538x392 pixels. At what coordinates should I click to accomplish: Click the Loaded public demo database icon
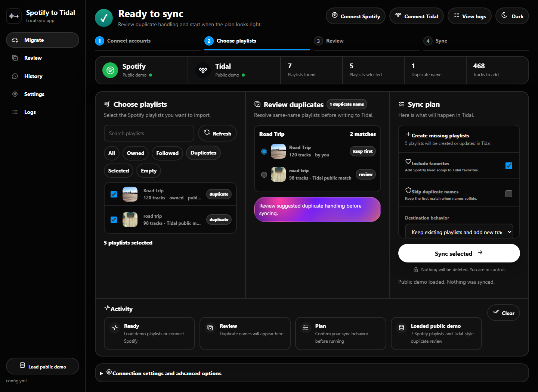click(402, 327)
